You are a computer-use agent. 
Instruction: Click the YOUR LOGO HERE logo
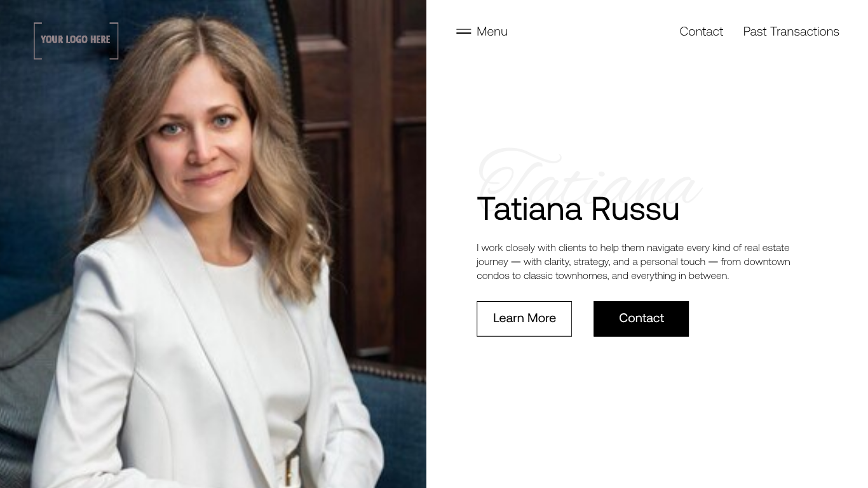76,41
